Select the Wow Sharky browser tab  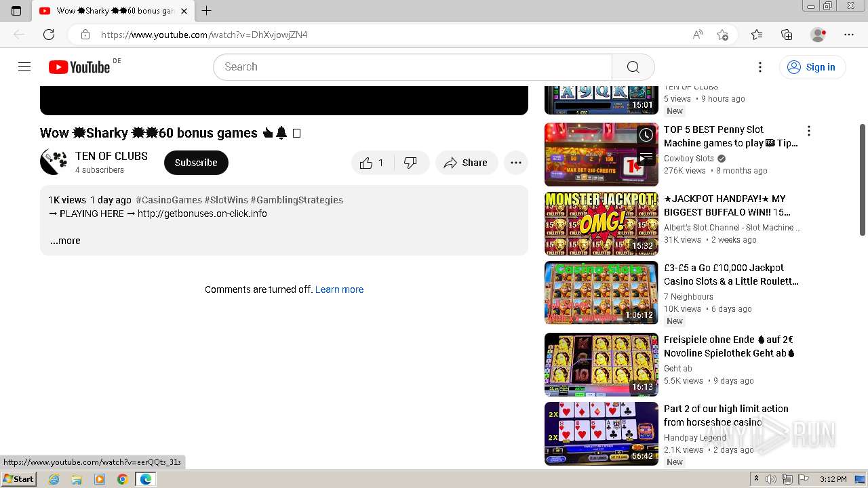(114, 11)
